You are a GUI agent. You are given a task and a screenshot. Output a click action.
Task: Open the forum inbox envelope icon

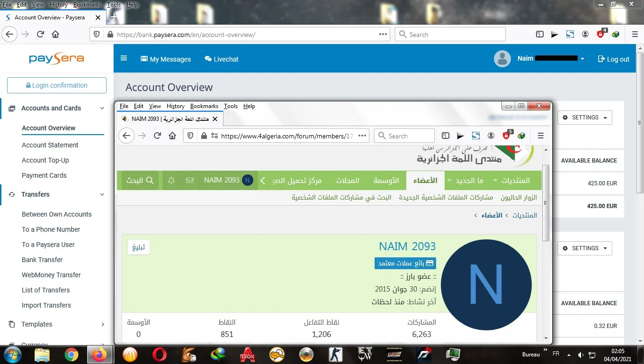190,181
